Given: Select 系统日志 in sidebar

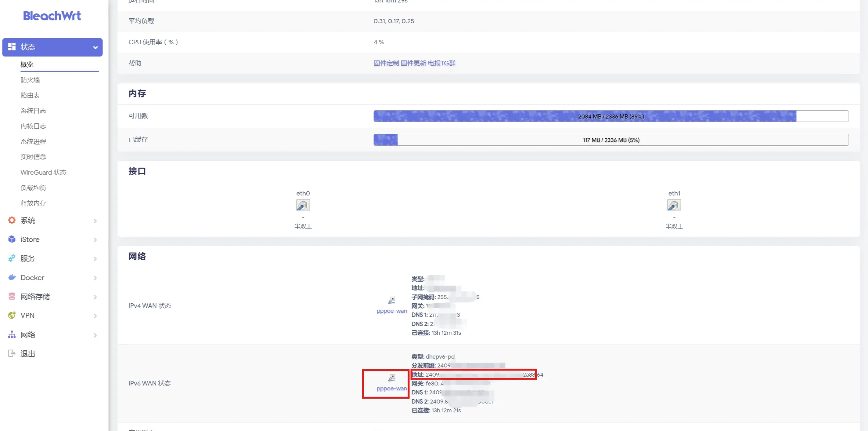Looking at the screenshot, I should tap(33, 111).
